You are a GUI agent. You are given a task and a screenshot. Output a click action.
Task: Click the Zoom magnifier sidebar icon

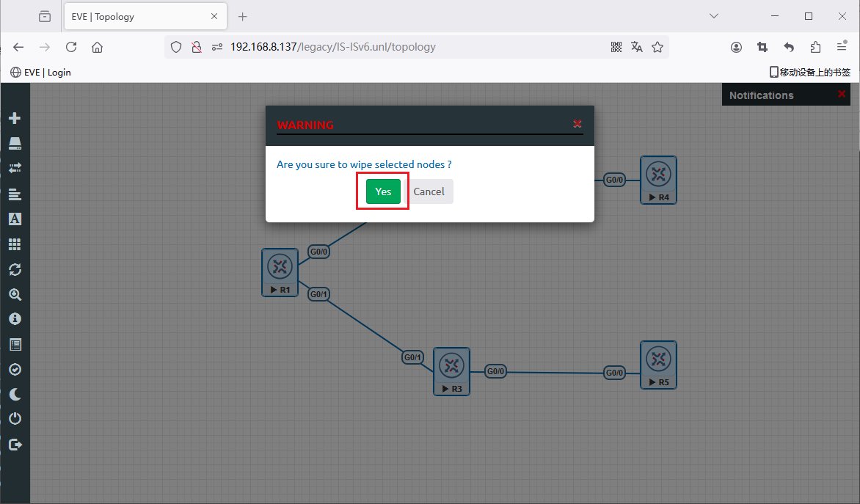coord(15,294)
